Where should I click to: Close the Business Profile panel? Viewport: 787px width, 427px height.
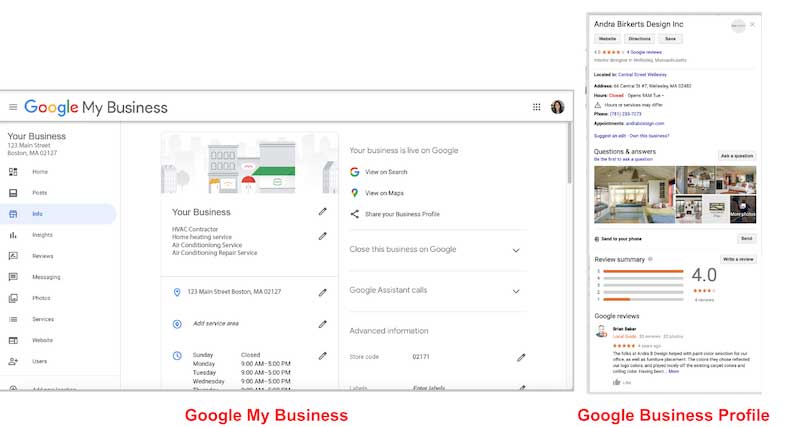(752, 25)
